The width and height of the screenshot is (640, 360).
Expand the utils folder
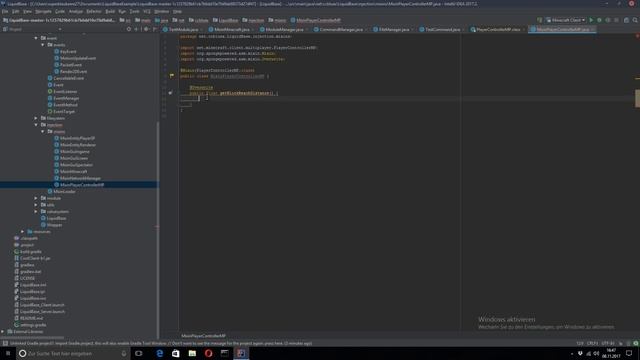[x=36, y=205]
